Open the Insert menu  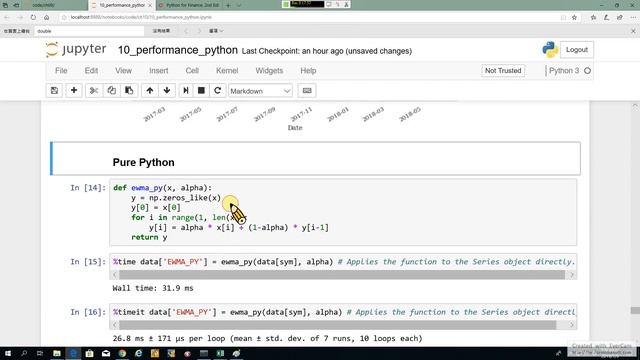pyautogui.click(x=159, y=71)
